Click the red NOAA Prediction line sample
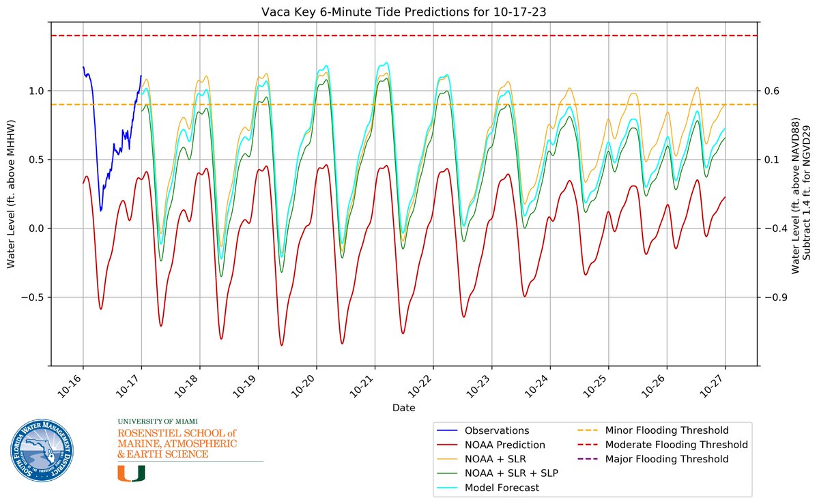The height and width of the screenshot is (504, 819). click(447, 445)
